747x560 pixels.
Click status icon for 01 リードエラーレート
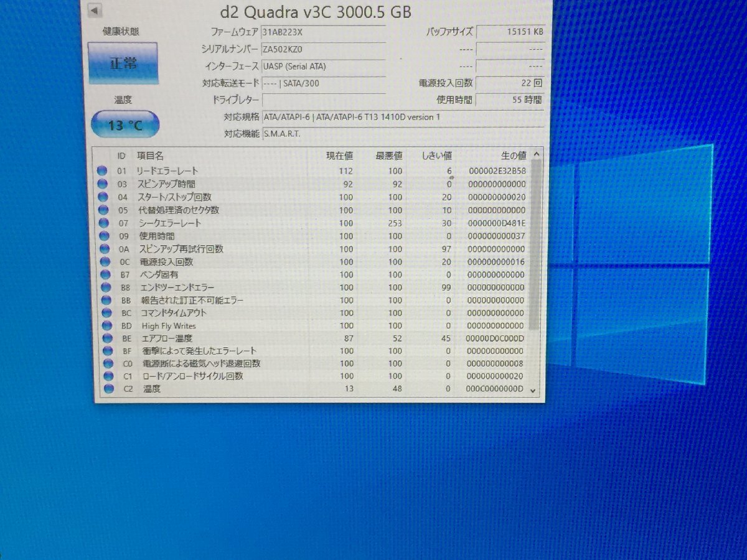(103, 171)
